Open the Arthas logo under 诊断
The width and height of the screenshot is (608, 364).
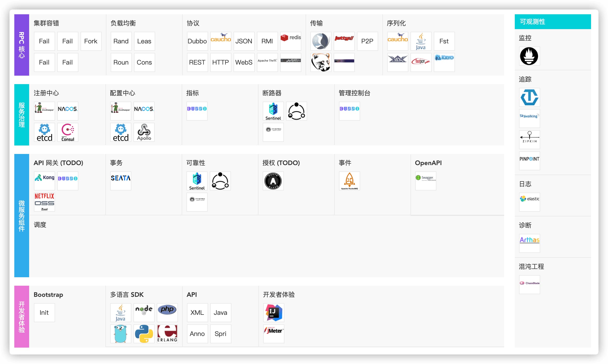(x=529, y=243)
